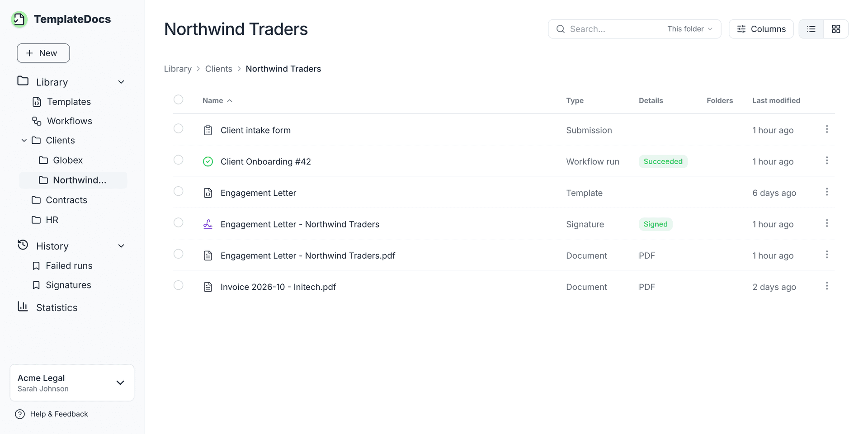Click the Client intake form submission icon
The height and width of the screenshot is (434, 868).
point(208,130)
